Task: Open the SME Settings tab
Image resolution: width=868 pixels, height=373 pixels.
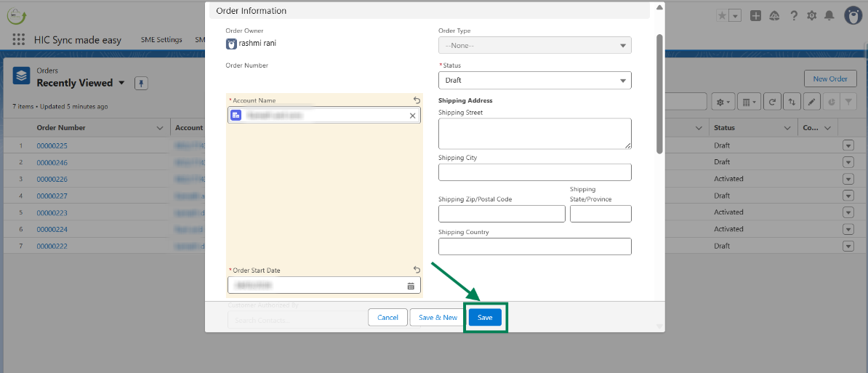Action: click(x=161, y=40)
